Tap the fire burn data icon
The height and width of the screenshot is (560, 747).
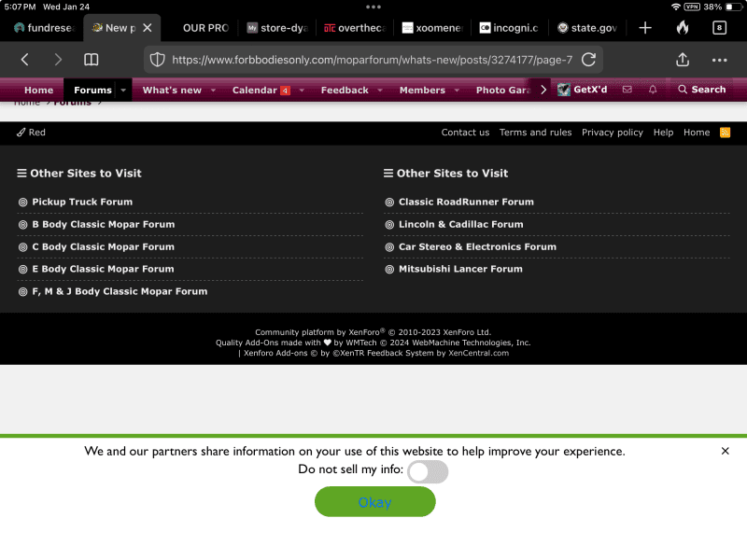coord(683,28)
